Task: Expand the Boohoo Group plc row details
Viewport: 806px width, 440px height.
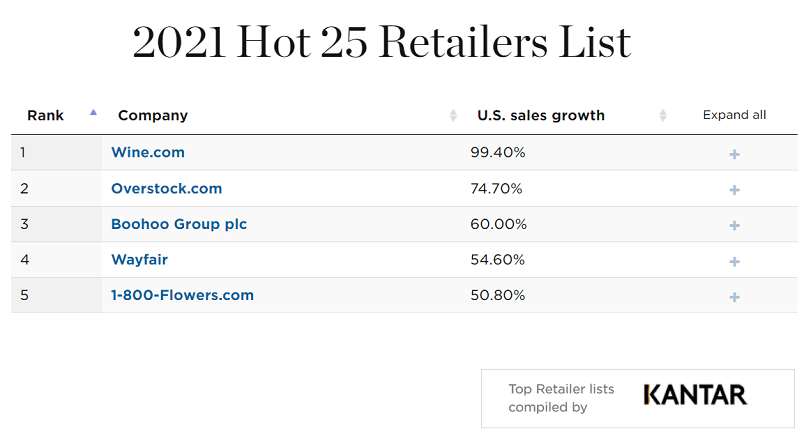Action: pyautogui.click(x=734, y=226)
